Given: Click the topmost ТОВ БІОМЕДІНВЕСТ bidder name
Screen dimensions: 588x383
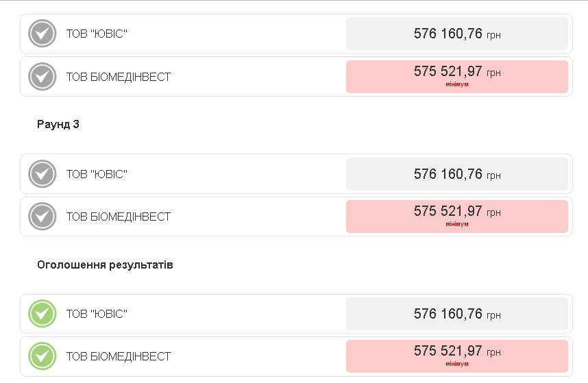Looking at the screenshot, I should [118, 77].
